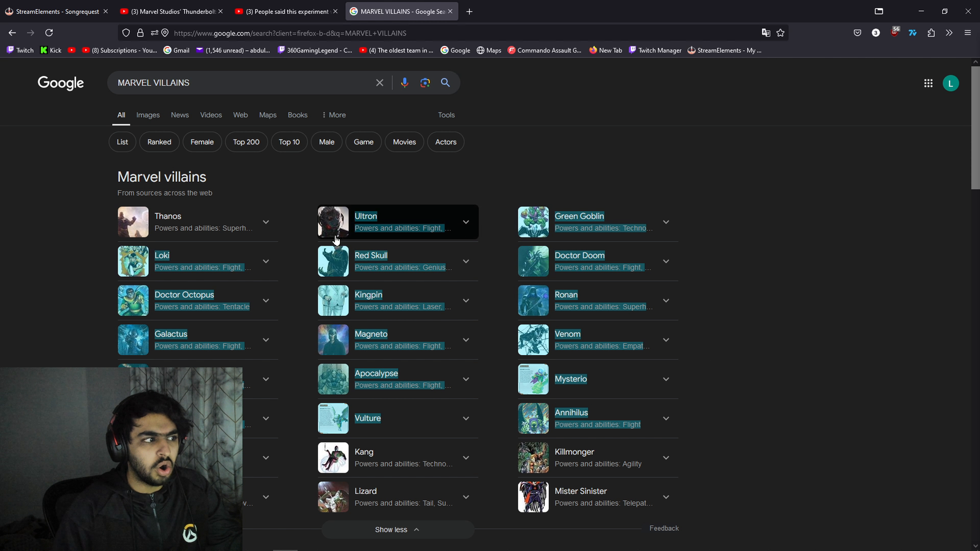Submit search with the magnifying glass icon

445,83
